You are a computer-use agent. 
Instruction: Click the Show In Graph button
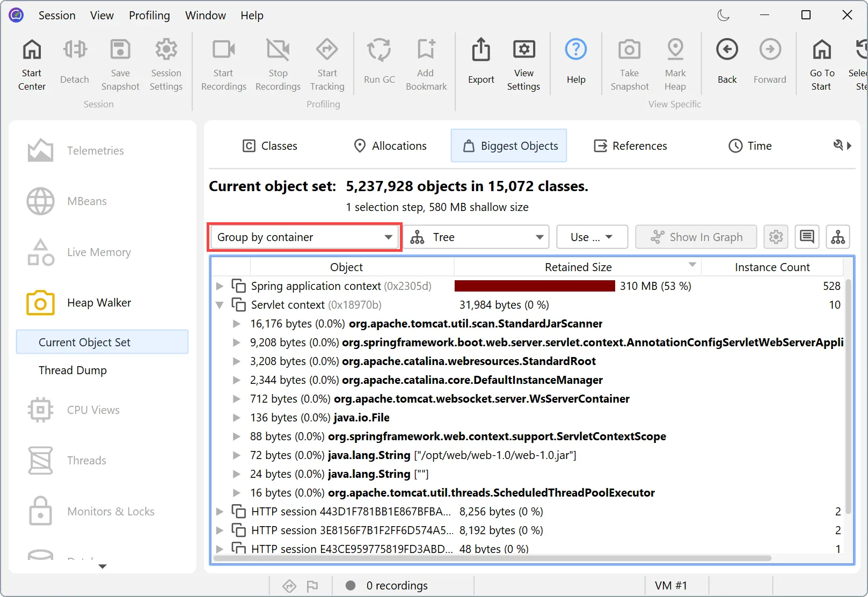tap(696, 237)
